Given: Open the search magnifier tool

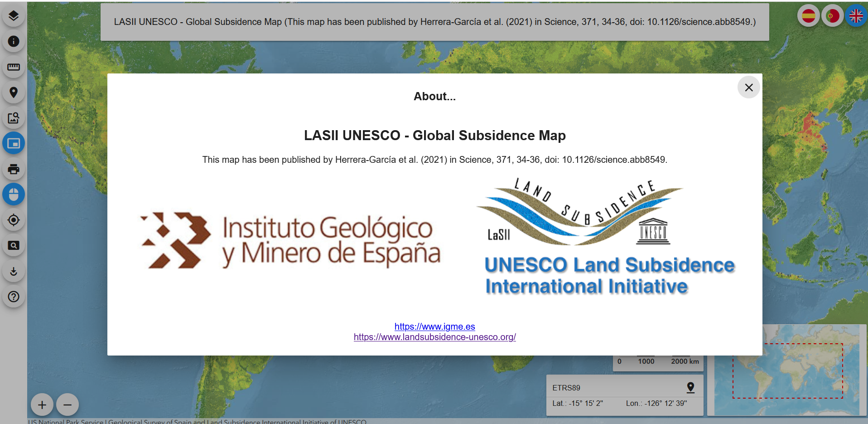Looking at the screenshot, I should pyautogui.click(x=14, y=245).
